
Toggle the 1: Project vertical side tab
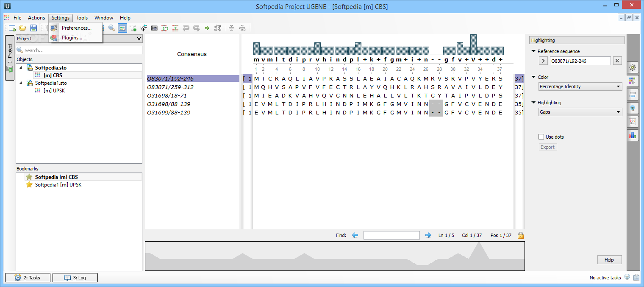tap(9, 58)
